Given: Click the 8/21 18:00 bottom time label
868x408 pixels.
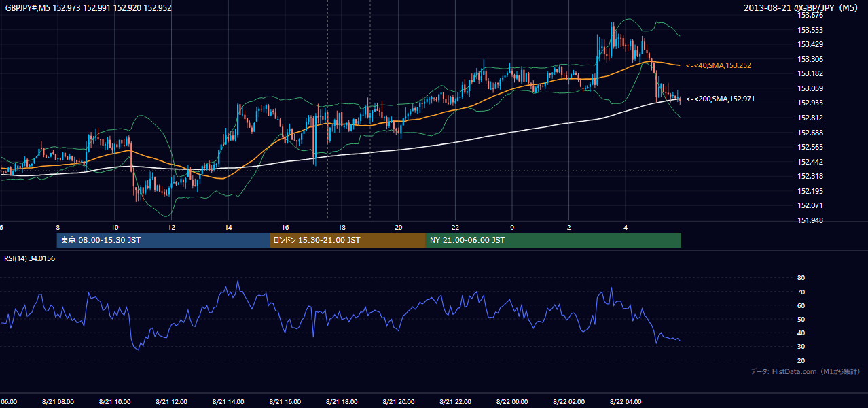Looking at the screenshot, I should click(x=342, y=402).
